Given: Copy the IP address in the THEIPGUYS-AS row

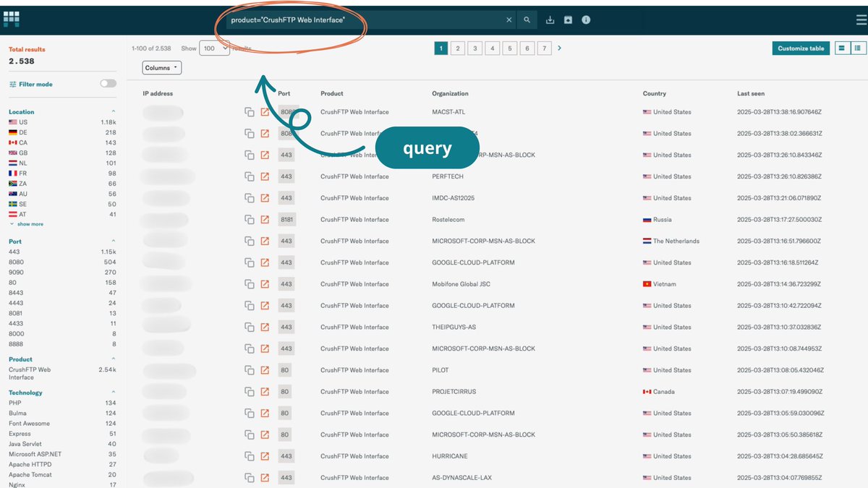Looking at the screenshot, I should (249, 328).
